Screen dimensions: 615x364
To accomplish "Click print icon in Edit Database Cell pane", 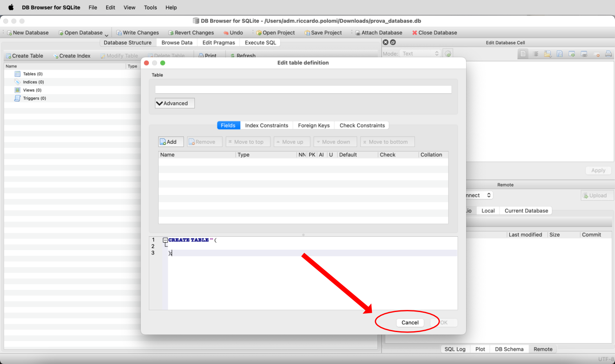I will tap(608, 54).
